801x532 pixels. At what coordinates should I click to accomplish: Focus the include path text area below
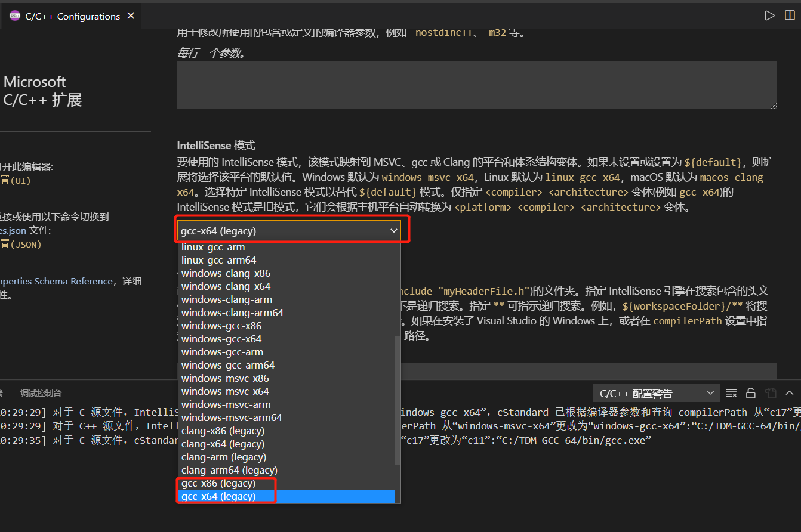588,370
